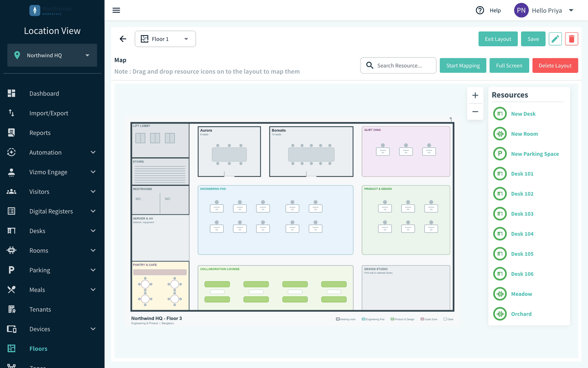Open the hamburger menu icon

(x=116, y=10)
